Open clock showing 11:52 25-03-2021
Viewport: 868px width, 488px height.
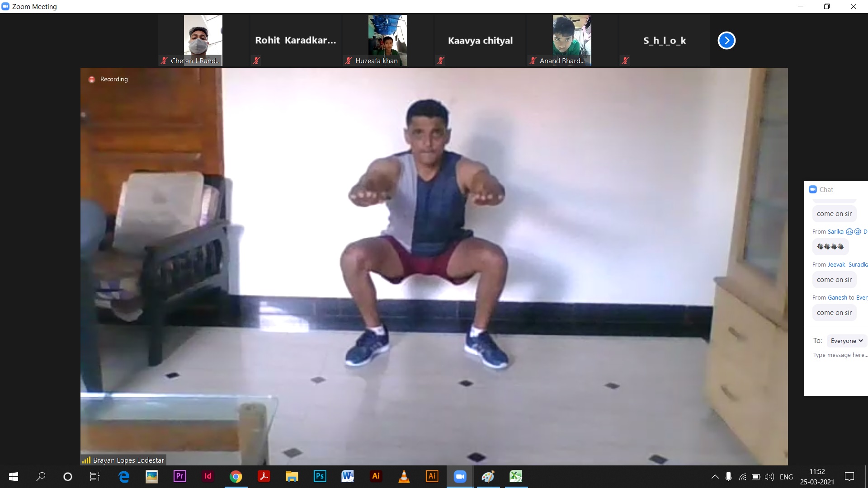(817, 477)
